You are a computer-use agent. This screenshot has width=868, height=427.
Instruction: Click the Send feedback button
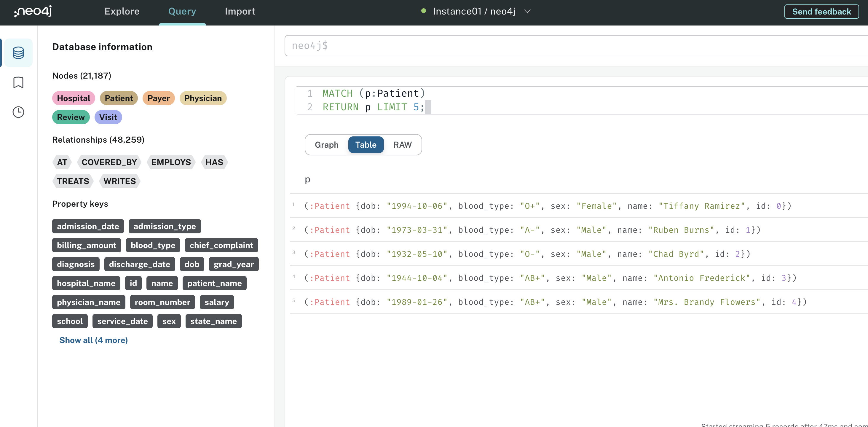[821, 11]
